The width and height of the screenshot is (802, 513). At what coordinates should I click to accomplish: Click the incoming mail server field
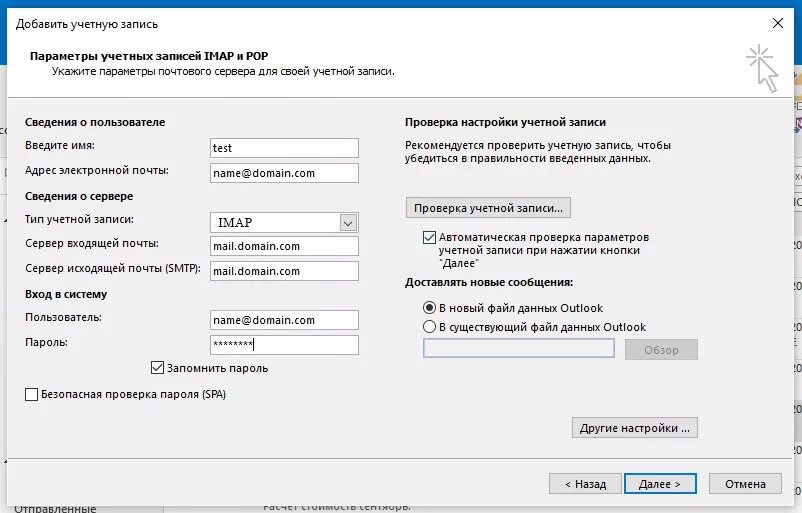[284, 246]
